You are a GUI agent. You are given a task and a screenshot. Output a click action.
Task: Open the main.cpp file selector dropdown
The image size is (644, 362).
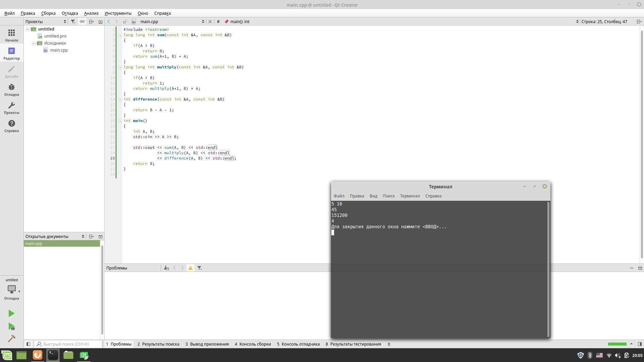click(x=203, y=21)
